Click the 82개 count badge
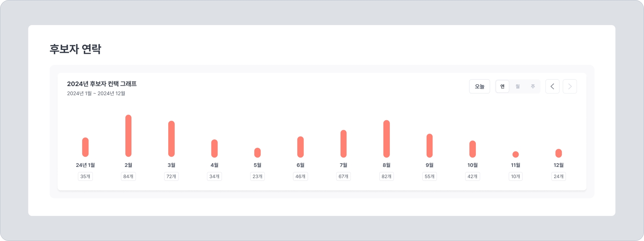 click(386, 176)
